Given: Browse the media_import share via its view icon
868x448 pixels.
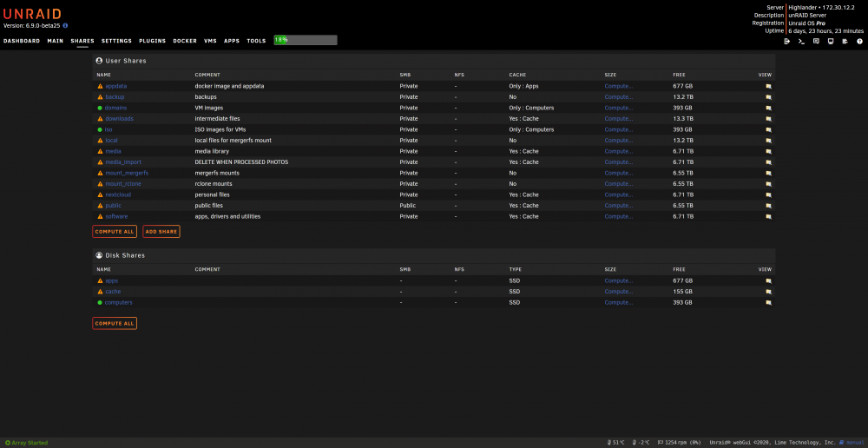Looking at the screenshot, I should pos(768,162).
